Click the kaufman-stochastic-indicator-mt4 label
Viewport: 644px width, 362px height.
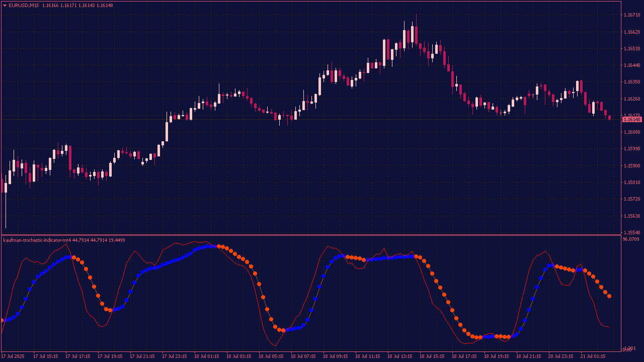(x=37, y=240)
